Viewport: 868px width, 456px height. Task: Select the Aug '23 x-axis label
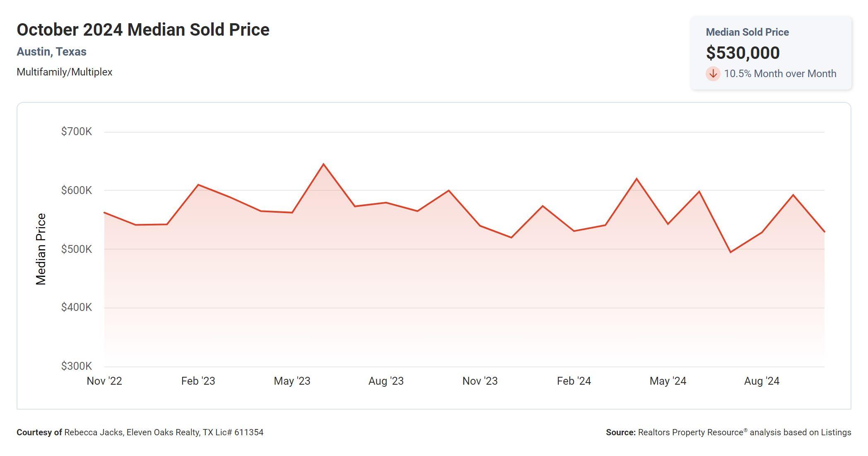(386, 381)
